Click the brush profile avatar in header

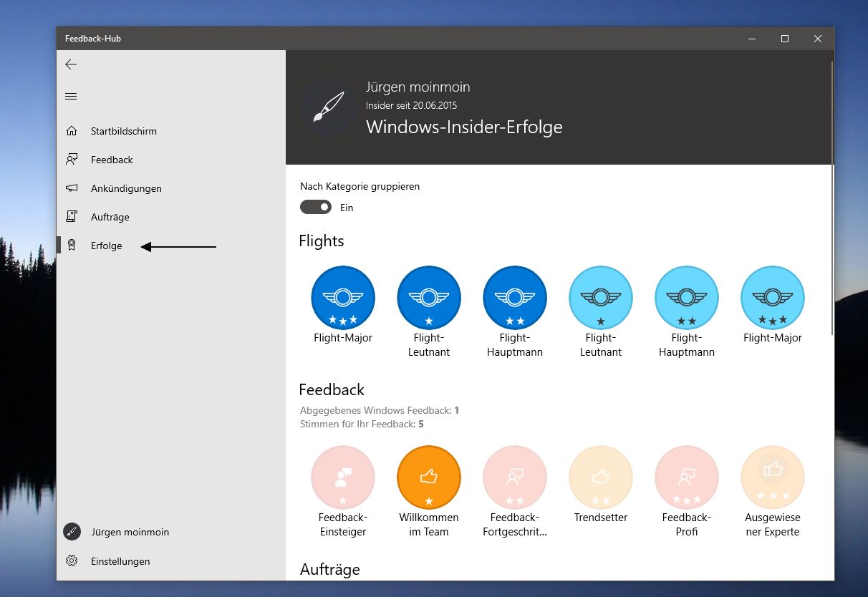[x=328, y=107]
